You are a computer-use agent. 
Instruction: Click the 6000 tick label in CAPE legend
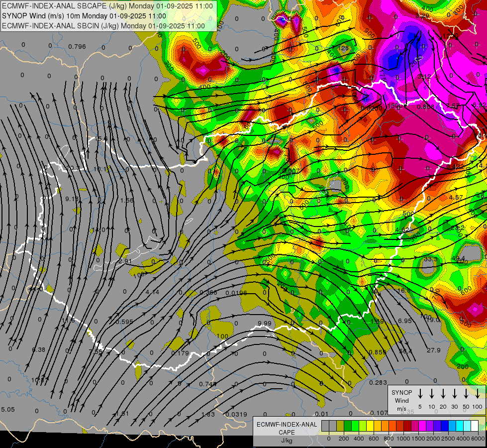coord(478,439)
